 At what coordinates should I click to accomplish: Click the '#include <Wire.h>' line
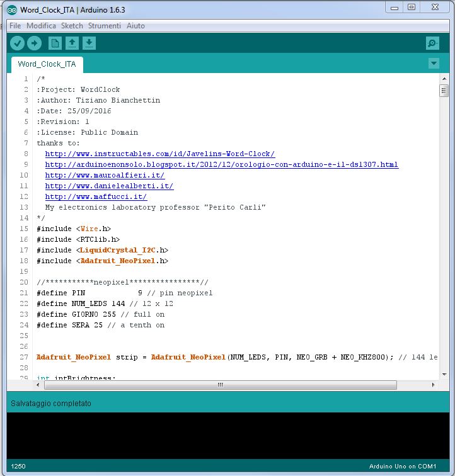click(x=74, y=229)
